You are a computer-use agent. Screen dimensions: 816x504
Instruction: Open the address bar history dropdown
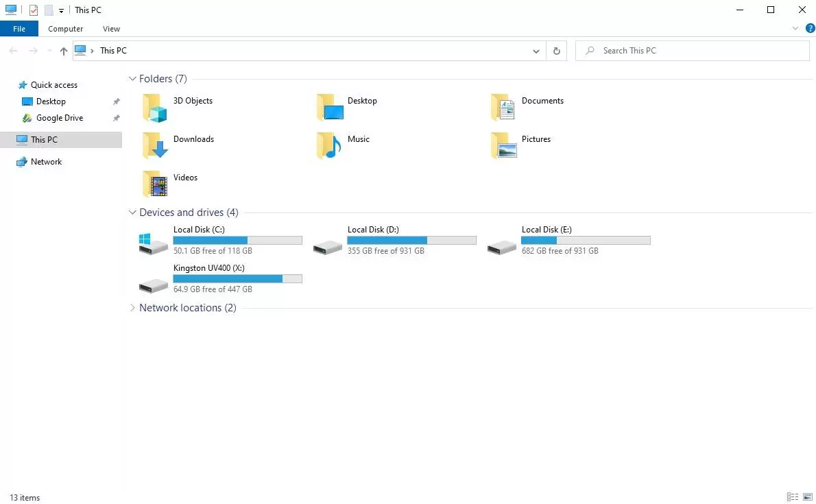coord(536,50)
